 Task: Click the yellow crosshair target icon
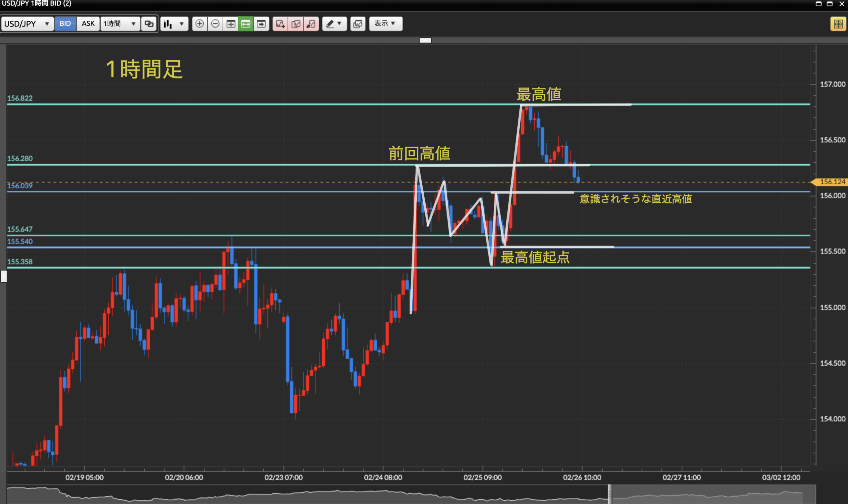click(838, 24)
